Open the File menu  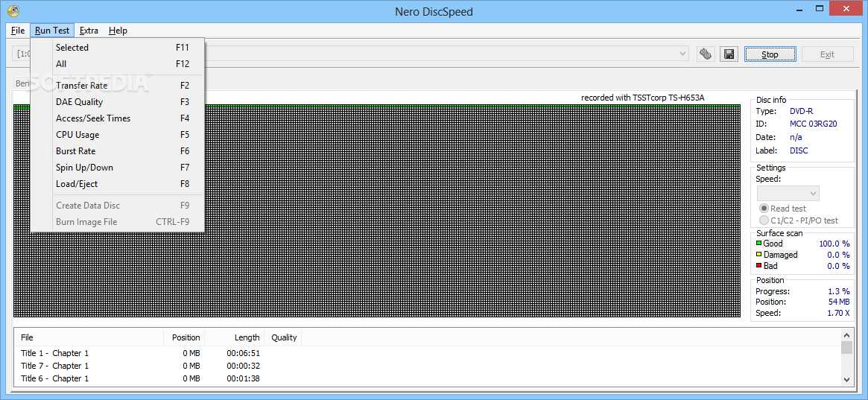[x=18, y=31]
